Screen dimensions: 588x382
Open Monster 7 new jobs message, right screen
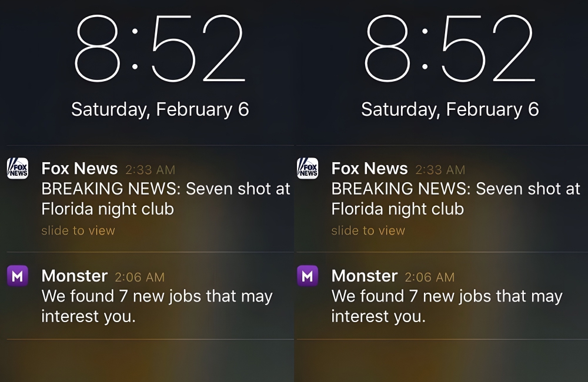(x=446, y=306)
